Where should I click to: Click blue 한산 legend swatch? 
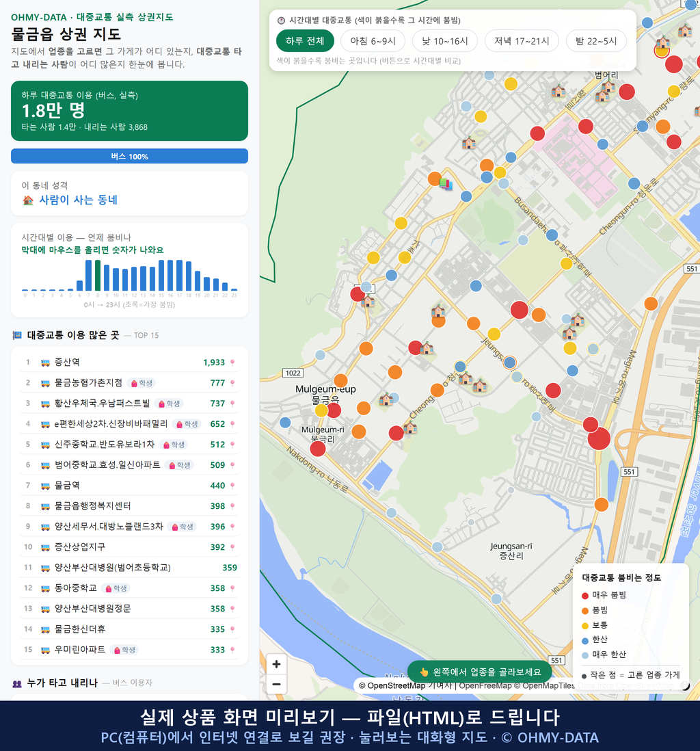click(x=584, y=641)
